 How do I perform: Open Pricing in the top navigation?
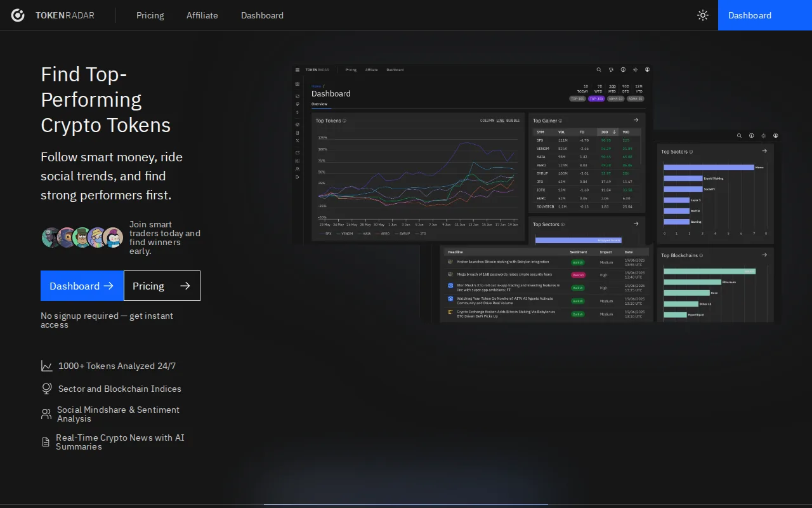point(150,15)
